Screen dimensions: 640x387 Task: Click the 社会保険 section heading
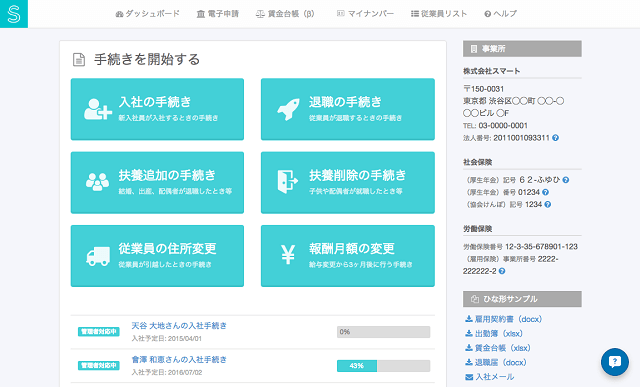478,162
